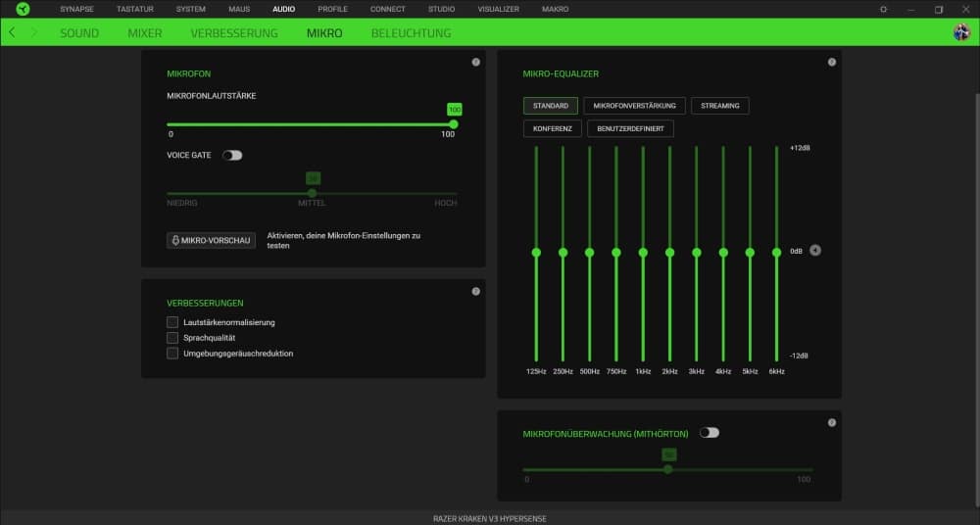The width and height of the screenshot is (980, 525).
Task: Go back using the left arrow
Action: pyautogui.click(x=12, y=32)
